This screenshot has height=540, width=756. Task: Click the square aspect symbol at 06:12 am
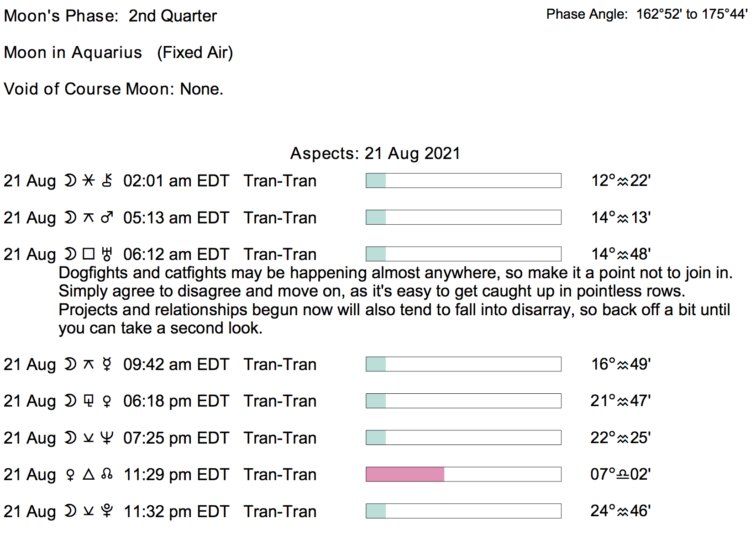[x=89, y=254]
